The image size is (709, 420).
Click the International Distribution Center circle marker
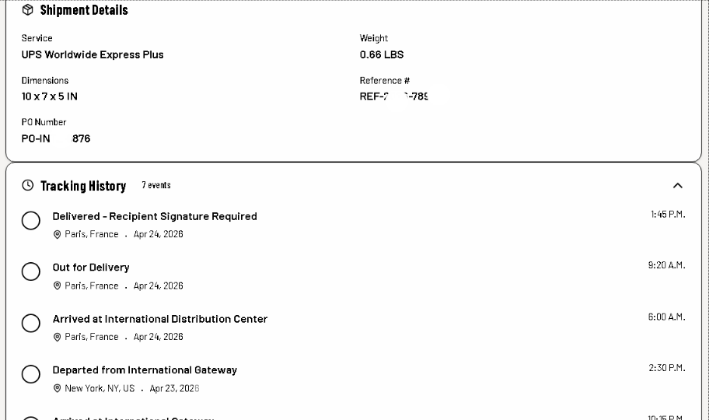point(31,323)
